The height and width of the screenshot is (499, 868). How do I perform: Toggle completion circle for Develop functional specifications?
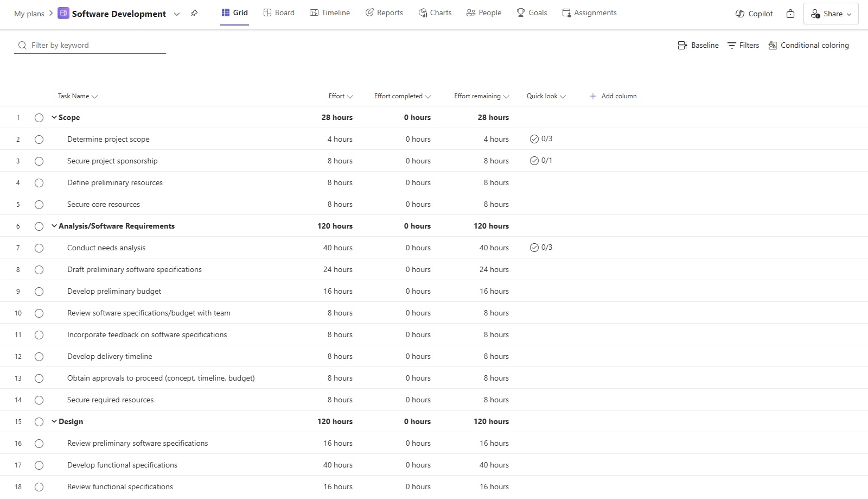pyautogui.click(x=39, y=465)
